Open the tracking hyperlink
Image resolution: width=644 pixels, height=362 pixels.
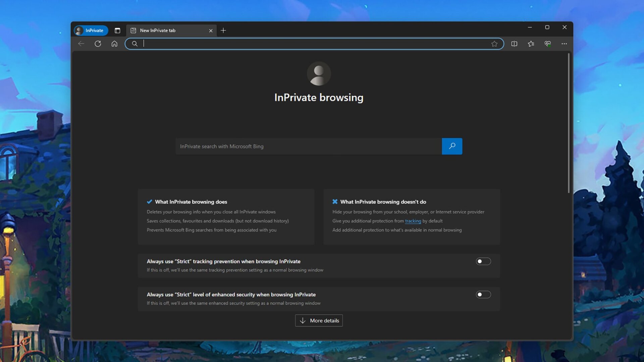(413, 221)
